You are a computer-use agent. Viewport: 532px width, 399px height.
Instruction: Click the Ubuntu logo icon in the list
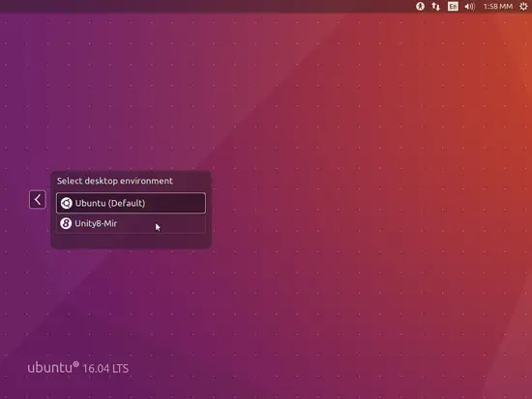(x=66, y=203)
